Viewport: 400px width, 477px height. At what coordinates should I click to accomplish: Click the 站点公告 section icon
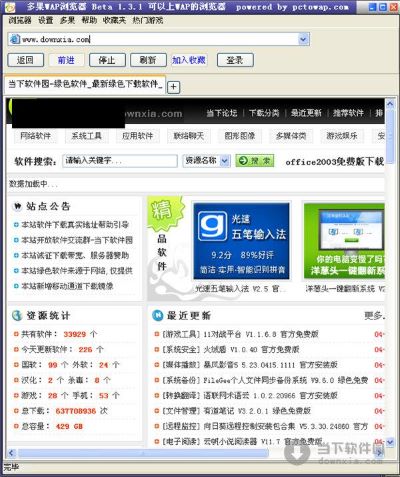pyautogui.click(x=17, y=206)
